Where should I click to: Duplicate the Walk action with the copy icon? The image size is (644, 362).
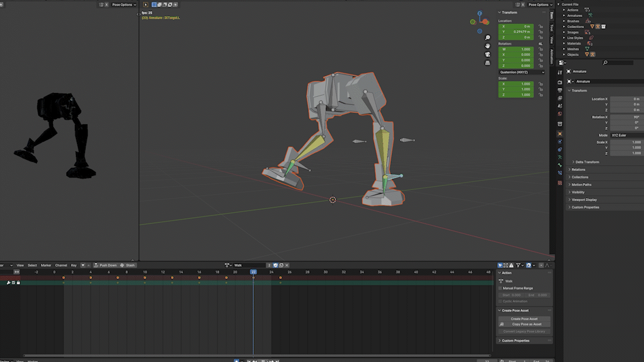tap(281, 265)
